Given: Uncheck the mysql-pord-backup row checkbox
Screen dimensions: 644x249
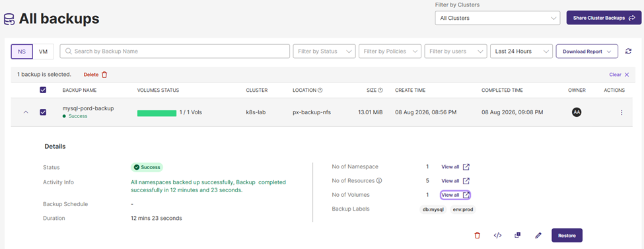Looking at the screenshot, I should (x=43, y=112).
